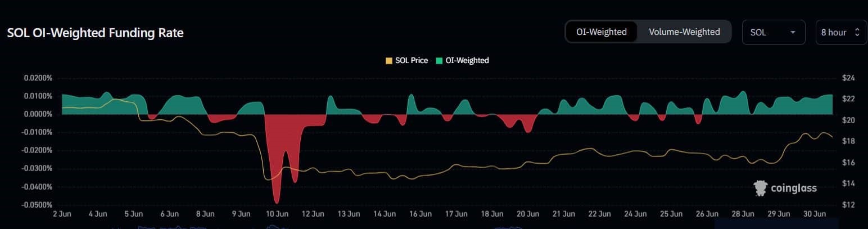Click the 30 Jun date label
Image resolution: width=868 pixels, height=229 pixels.
pos(814,214)
